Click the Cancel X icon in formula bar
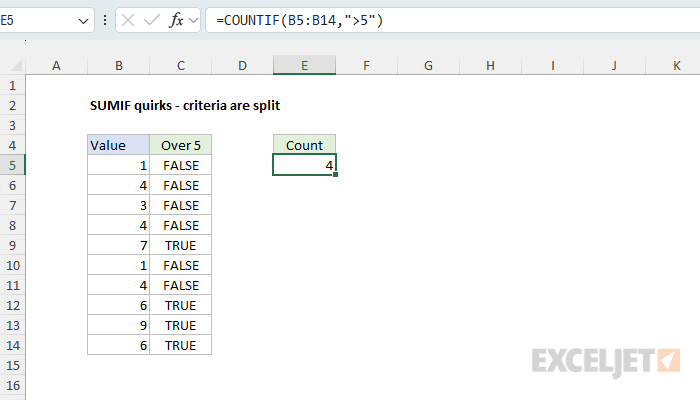Screen dimensions: 700x400 click(x=128, y=20)
